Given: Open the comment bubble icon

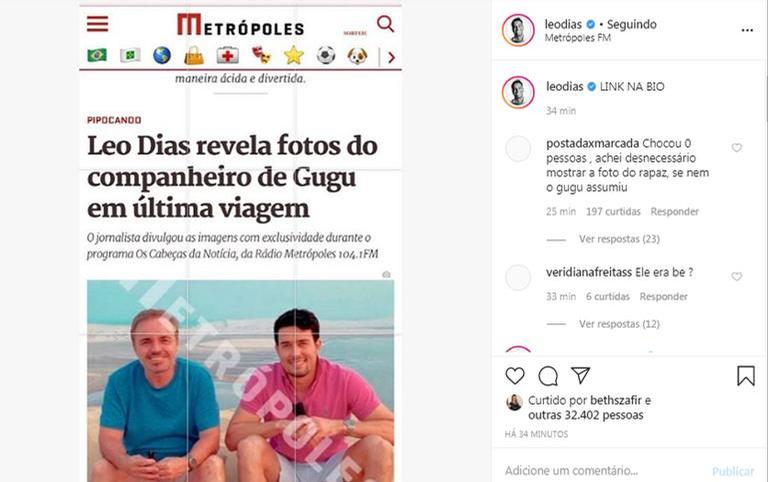Looking at the screenshot, I should click(548, 376).
